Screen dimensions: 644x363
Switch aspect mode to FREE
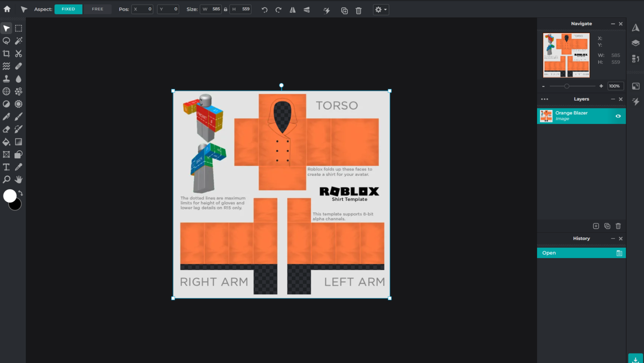tap(97, 9)
